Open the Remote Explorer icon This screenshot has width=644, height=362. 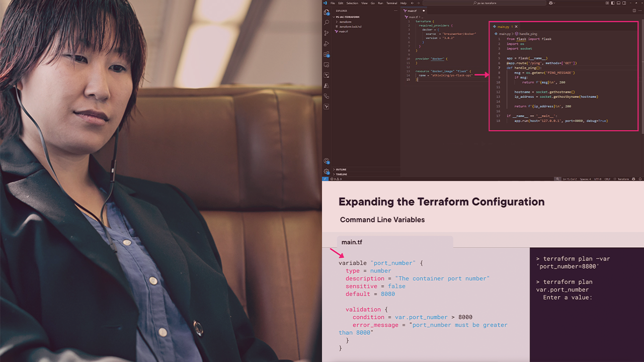[327, 65]
